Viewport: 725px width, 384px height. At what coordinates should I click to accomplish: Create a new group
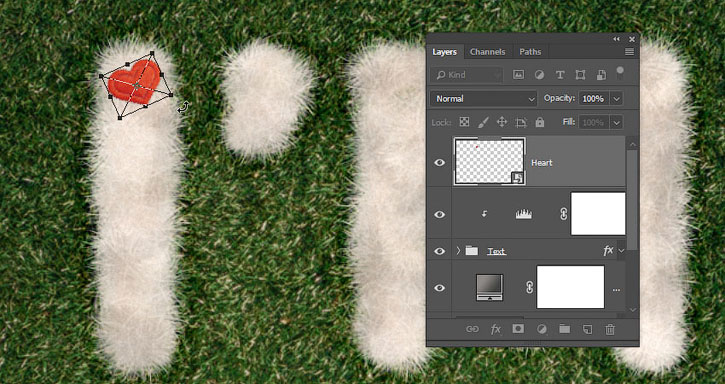[564, 329]
